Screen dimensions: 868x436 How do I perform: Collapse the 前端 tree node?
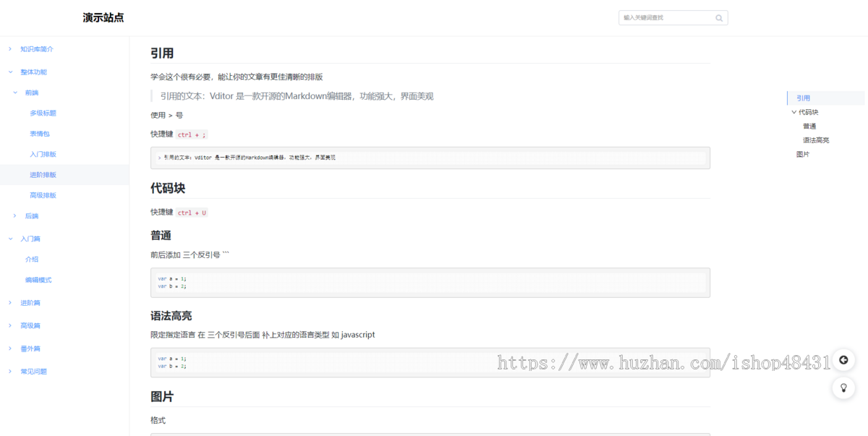[x=15, y=93]
